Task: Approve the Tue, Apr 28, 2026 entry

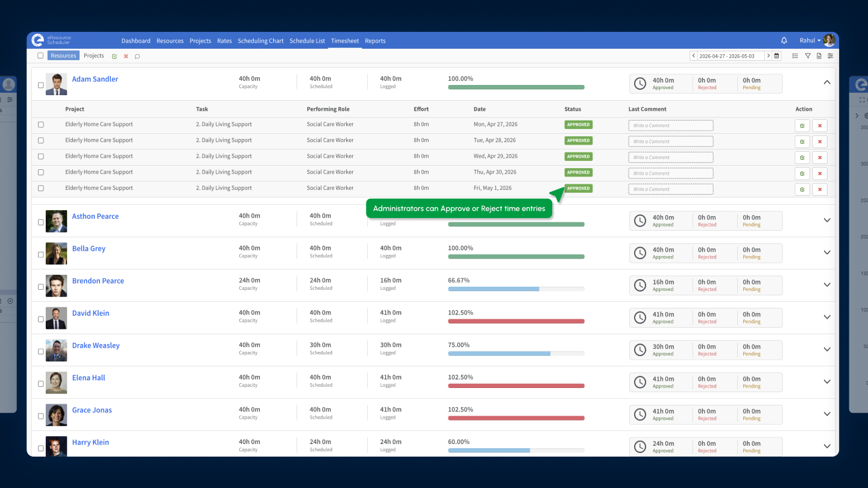Action: pyautogui.click(x=802, y=142)
